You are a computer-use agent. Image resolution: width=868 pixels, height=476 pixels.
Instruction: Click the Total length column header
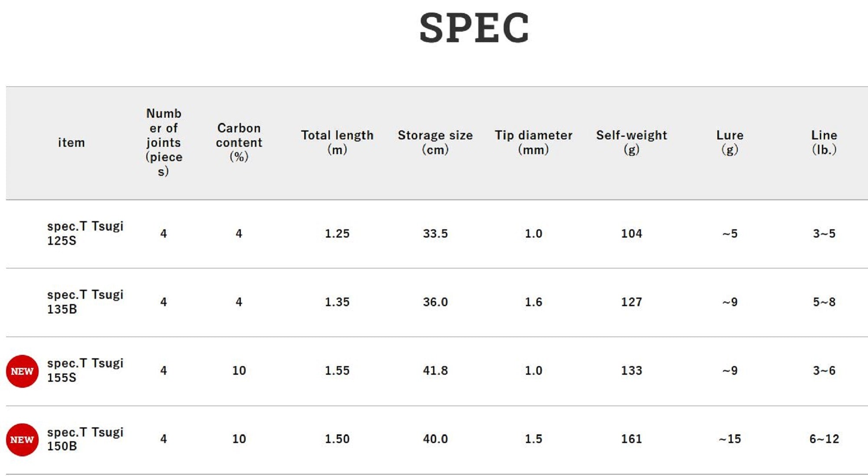tap(337, 142)
